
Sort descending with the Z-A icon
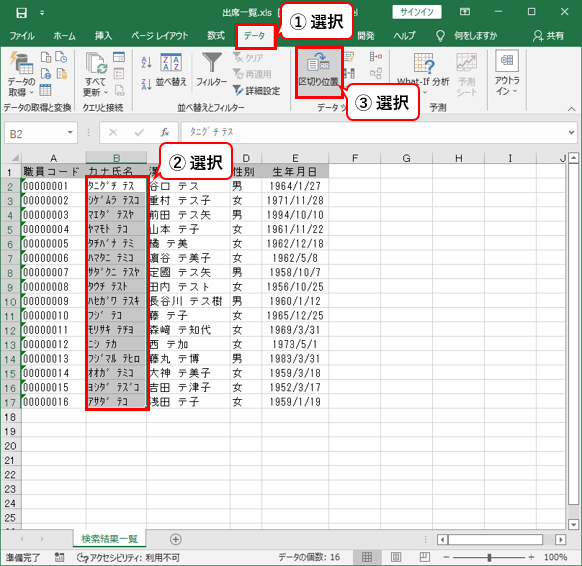click(x=146, y=84)
